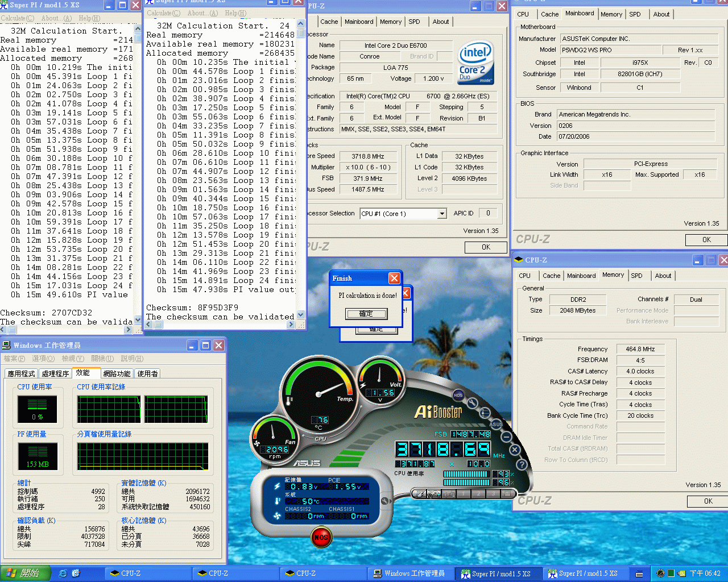
Task: Collapse AI Booster monitor panel with side arrow
Action: tap(385, 501)
